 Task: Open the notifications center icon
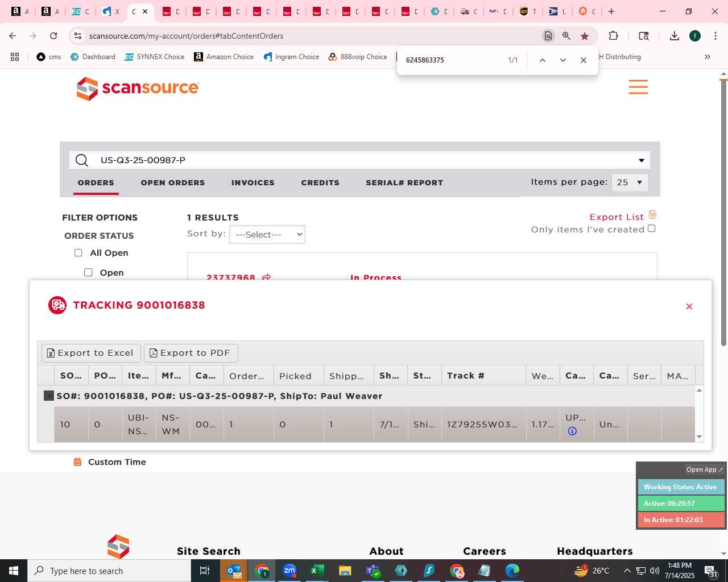point(711,571)
